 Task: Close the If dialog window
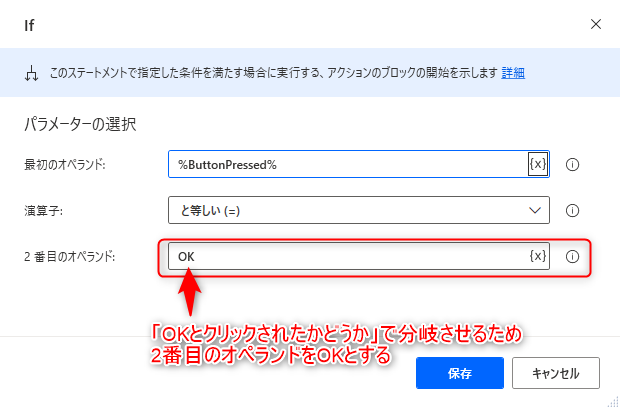pyautogui.click(x=595, y=25)
